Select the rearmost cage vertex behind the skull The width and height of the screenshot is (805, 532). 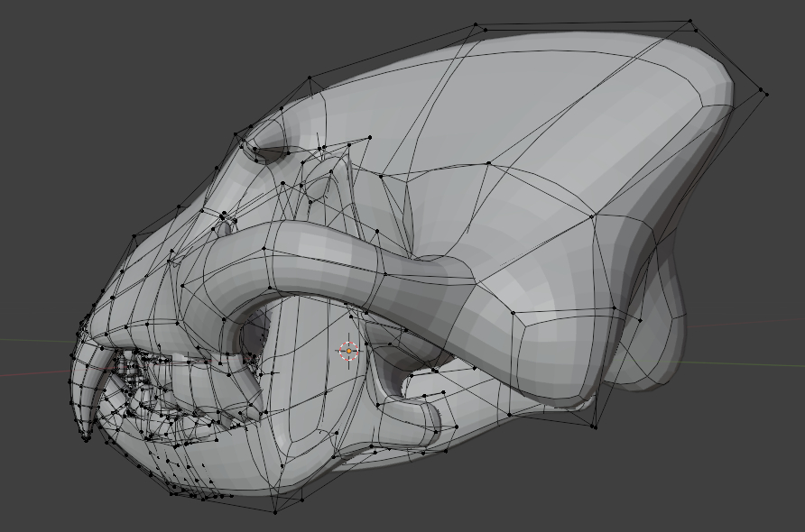tap(765, 92)
